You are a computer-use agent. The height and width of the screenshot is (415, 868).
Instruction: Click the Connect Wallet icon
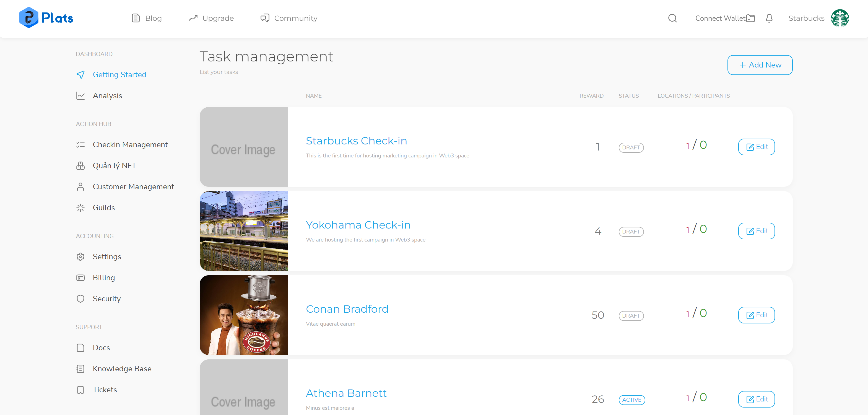750,18
